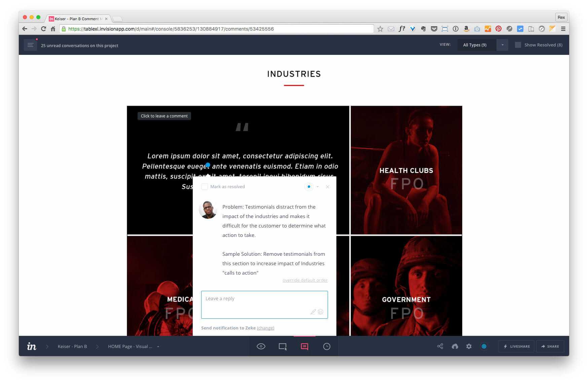
Task: Enable Show Resolved (8) checkbox
Action: tap(518, 45)
